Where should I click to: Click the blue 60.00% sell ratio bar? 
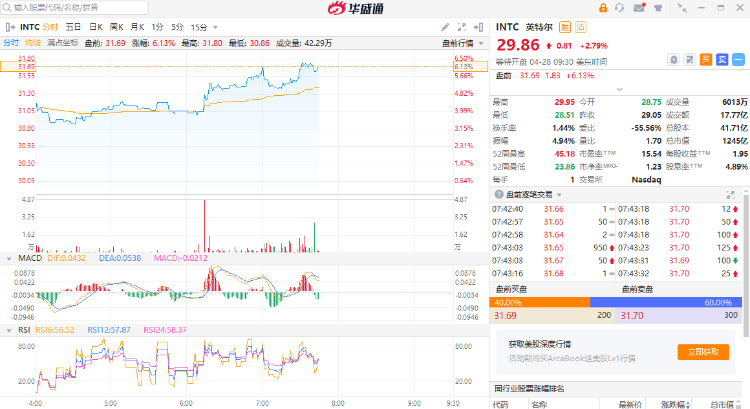coord(666,302)
